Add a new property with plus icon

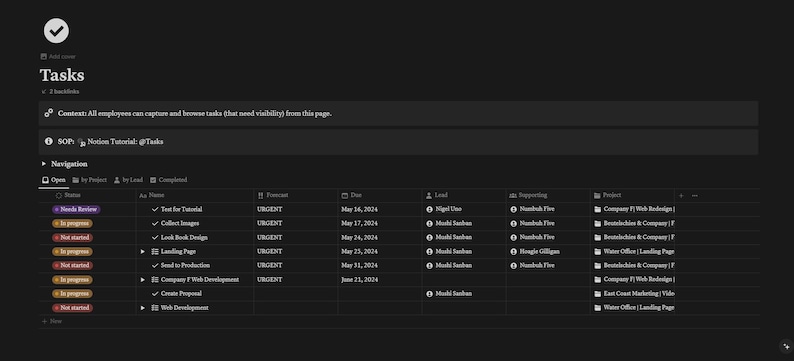[x=681, y=195]
